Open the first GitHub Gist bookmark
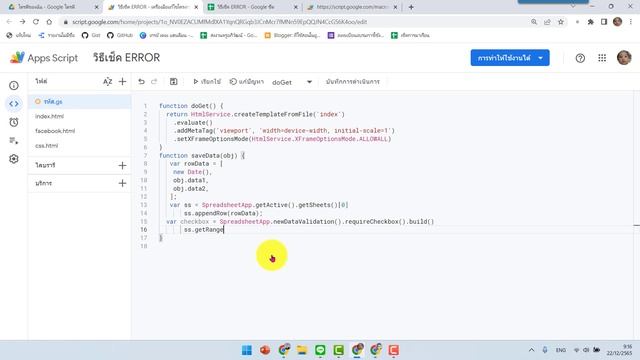 (91, 35)
